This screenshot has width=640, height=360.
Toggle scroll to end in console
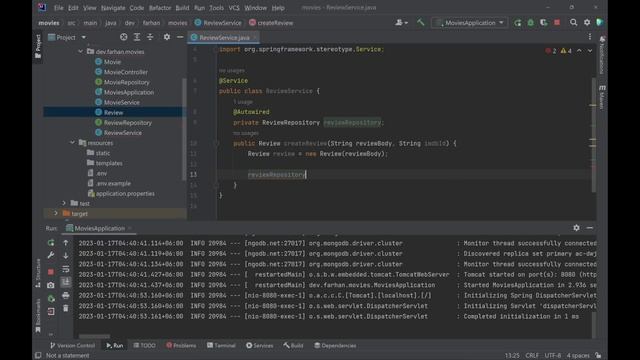[66, 282]
